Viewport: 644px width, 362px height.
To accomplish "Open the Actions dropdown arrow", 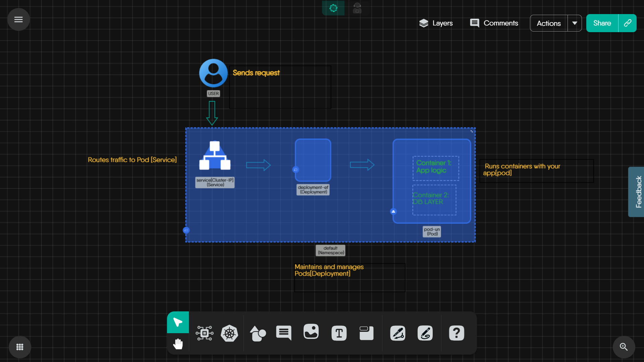I will (x=574, y=23).
